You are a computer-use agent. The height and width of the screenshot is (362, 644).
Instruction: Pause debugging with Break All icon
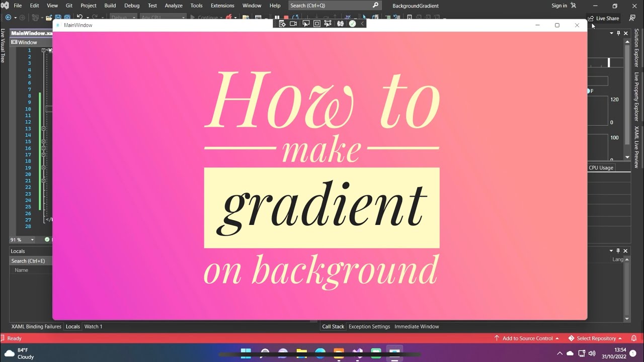[277, 17]
